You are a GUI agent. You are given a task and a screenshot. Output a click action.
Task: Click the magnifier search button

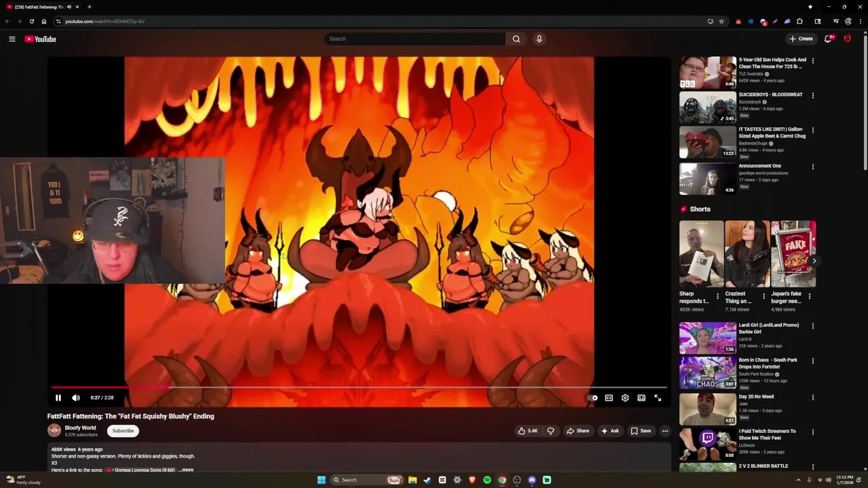coord(516,39)
